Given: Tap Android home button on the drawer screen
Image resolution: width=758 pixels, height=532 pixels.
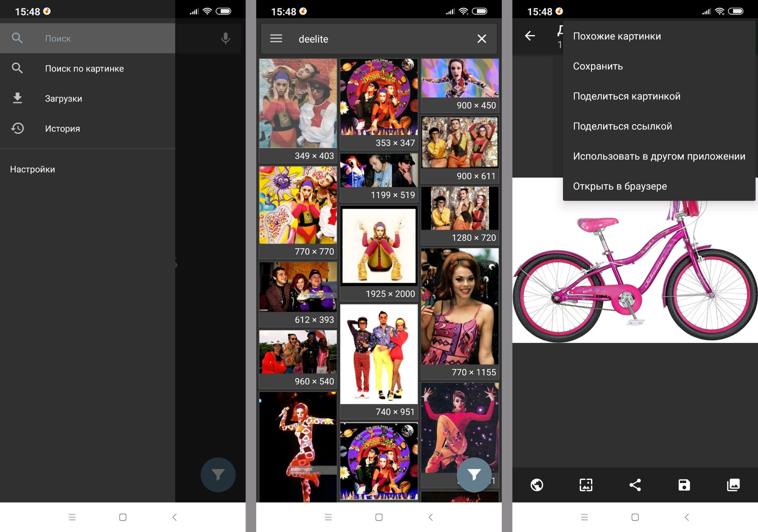Looking at the screenshot, I should (x=123, y=517).
